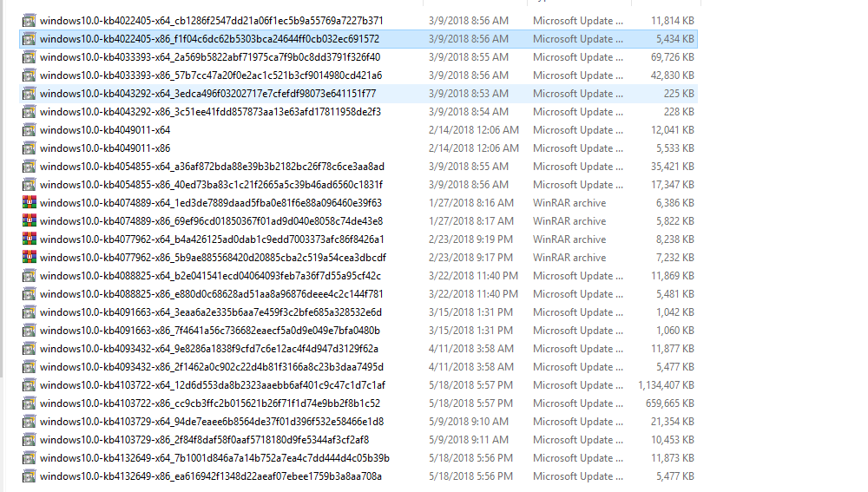The image size is (868, 492).
Task: Click the 17,347 KB size value
Action: pyautogui.click(x=673, y=186)
